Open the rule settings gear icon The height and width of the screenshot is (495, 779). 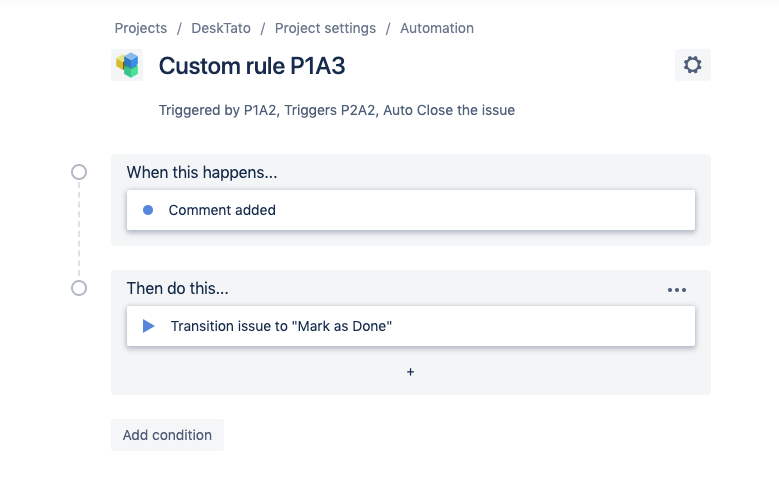692,66
